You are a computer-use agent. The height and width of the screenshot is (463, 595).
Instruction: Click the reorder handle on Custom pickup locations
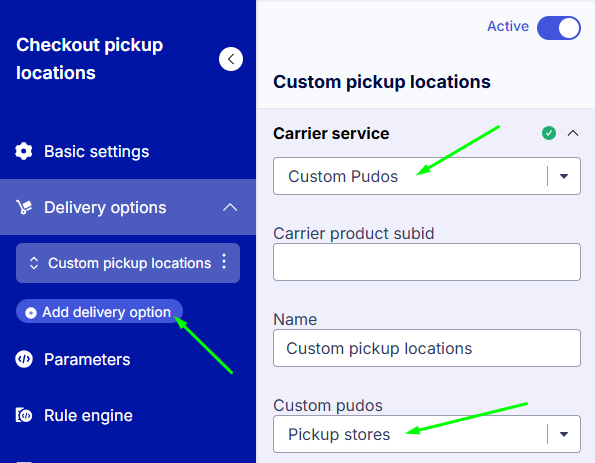[34, 263]
